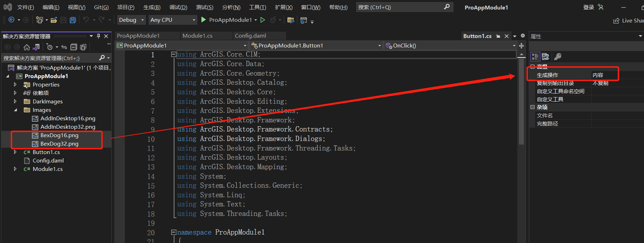Image resolution: width=644 pixels, height=243 pixels.
Task: Click the search magnifier in Solution Explorer
Action: pos(102,58)
